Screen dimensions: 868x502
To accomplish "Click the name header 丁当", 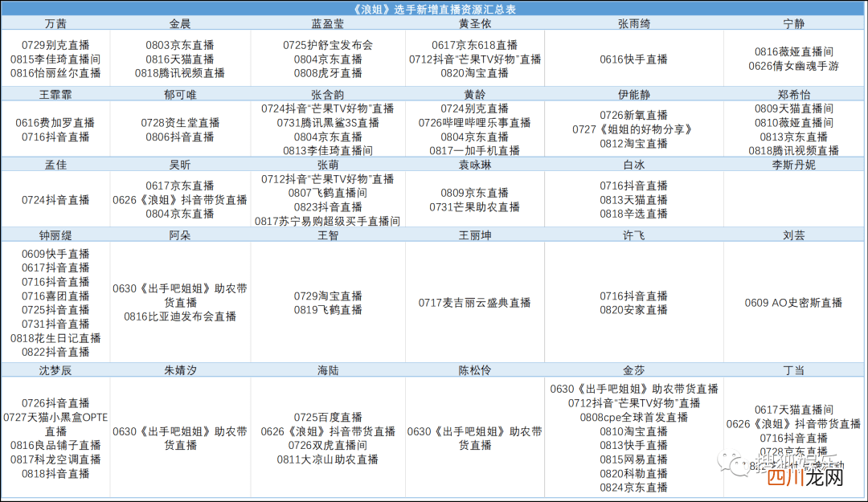I will 794,370.
